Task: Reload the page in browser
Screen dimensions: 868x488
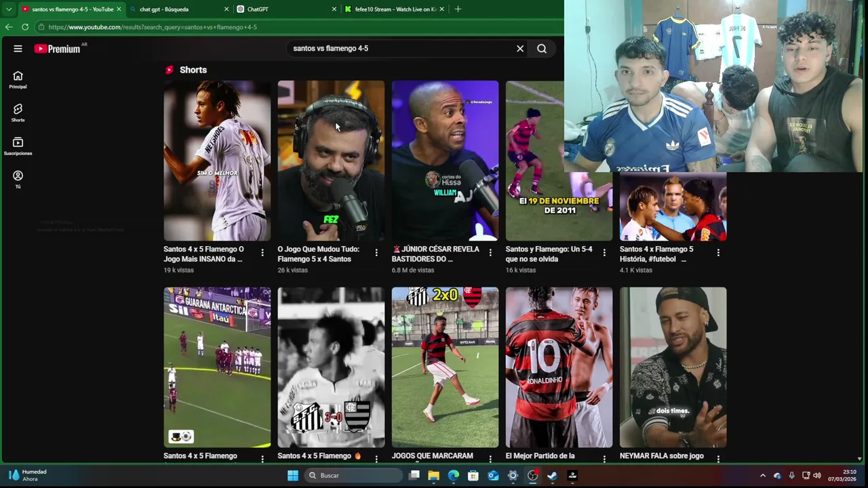Action: tap(25, 27)
